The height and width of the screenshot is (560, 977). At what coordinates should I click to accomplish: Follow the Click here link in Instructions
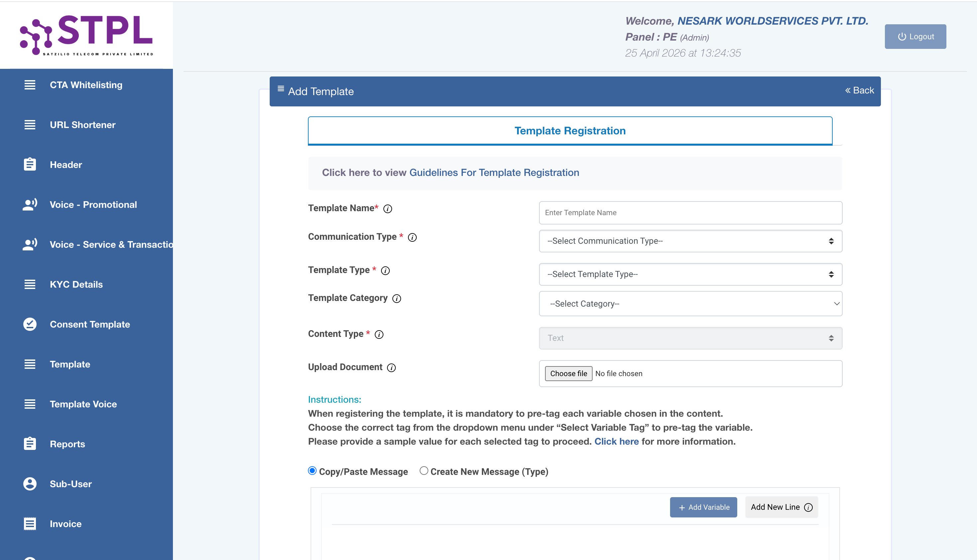(616, 442)
